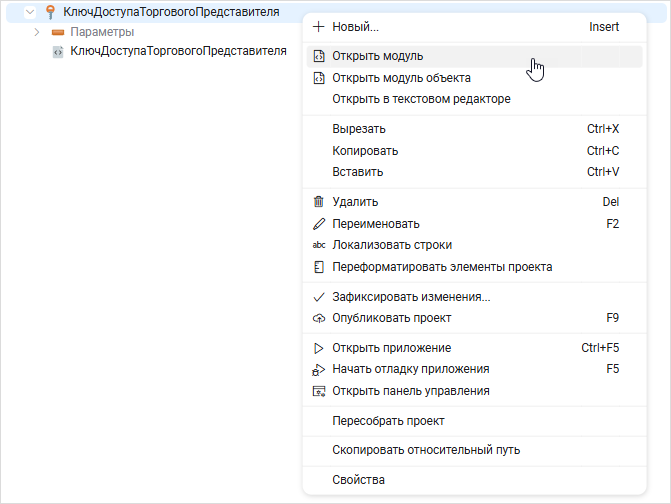Click the debug bug icon for Начать отладку
Image resolution: width=671 pixels, height=504 pixels.
(318, 370)
